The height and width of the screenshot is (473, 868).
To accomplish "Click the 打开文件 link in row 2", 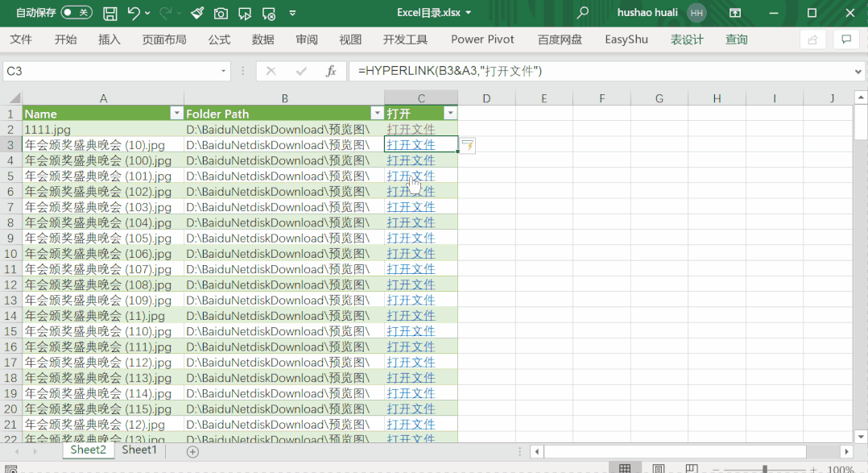I will pyautogui.click(x=411, y=129).
